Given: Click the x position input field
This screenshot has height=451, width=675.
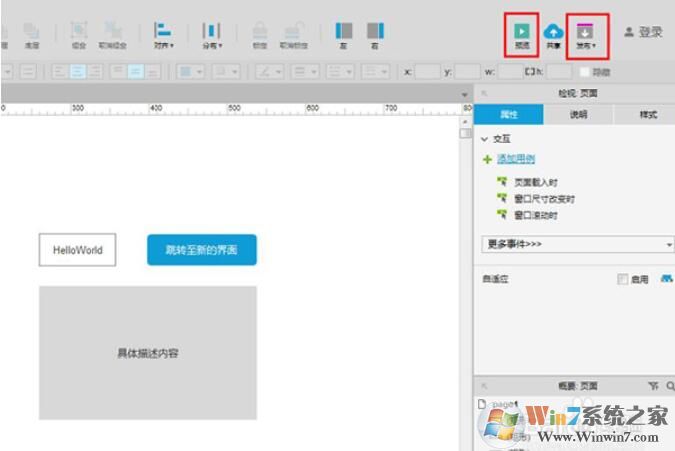Looking at the screenshot, I should 426,72.
